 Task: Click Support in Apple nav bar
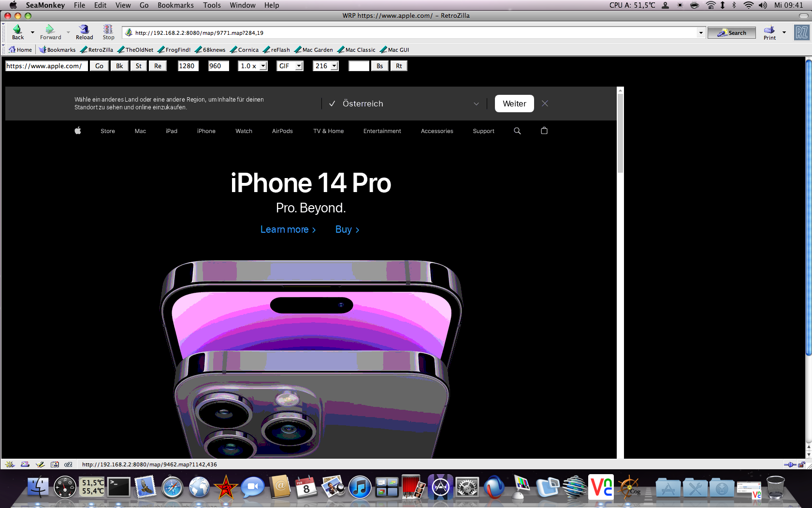(x=483, y=131)
